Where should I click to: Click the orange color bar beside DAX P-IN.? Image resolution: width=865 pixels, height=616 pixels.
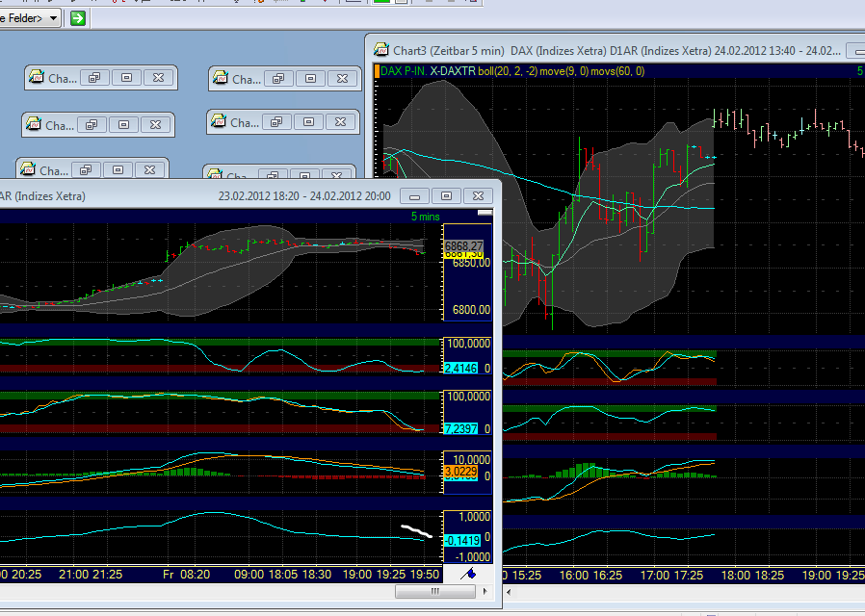coord(377,71)
